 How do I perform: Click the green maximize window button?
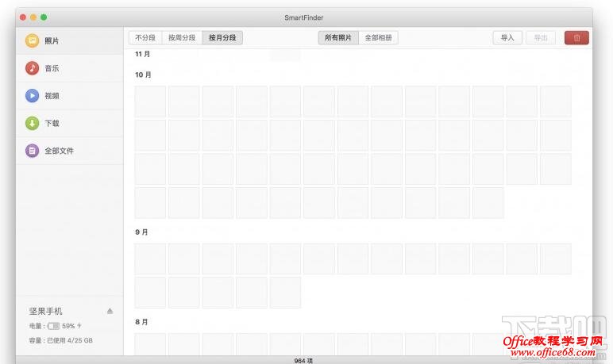pyautogui.click(x=44, y=17)
